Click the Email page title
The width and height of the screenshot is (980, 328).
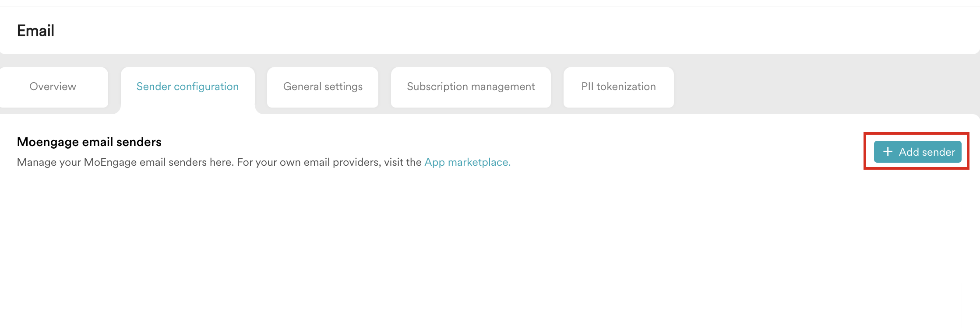(35, 31)
